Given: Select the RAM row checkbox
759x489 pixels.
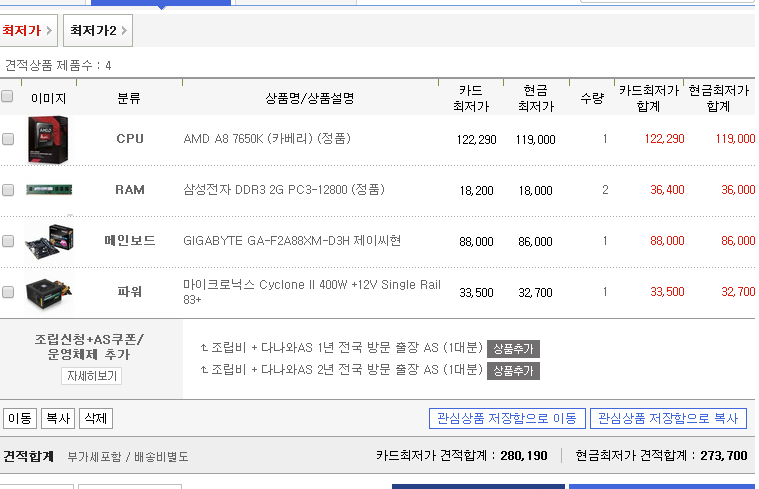Looking at the screenshot, I should [x=8, y=190].
